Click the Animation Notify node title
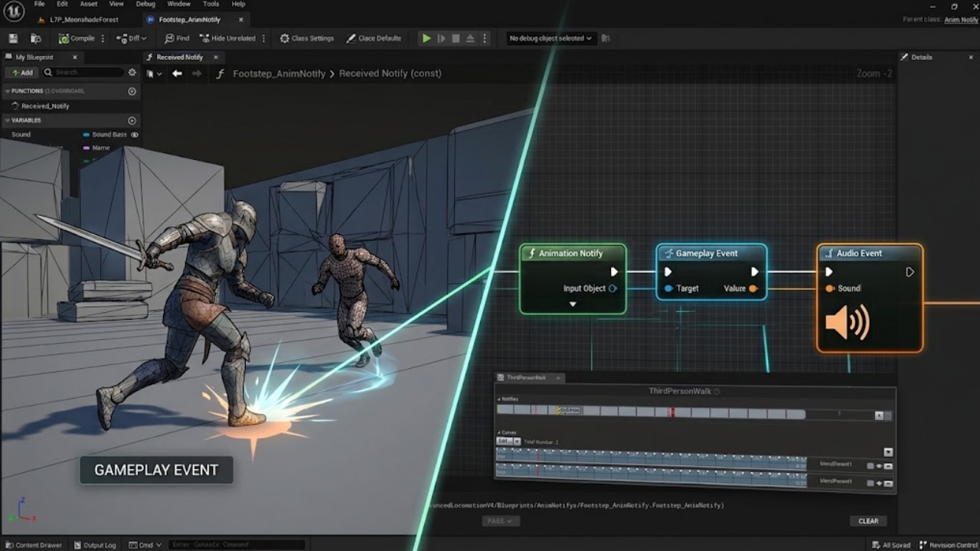 point(570,253)
